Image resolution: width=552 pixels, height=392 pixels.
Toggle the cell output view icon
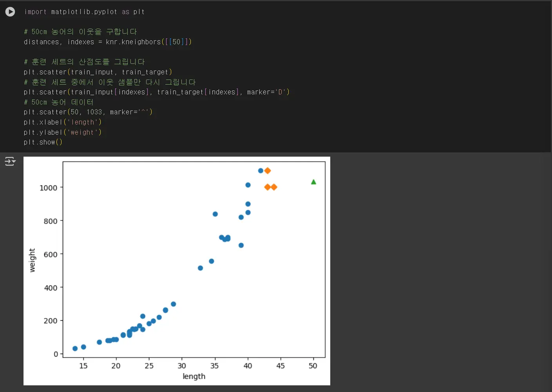(x=10, y=161)
